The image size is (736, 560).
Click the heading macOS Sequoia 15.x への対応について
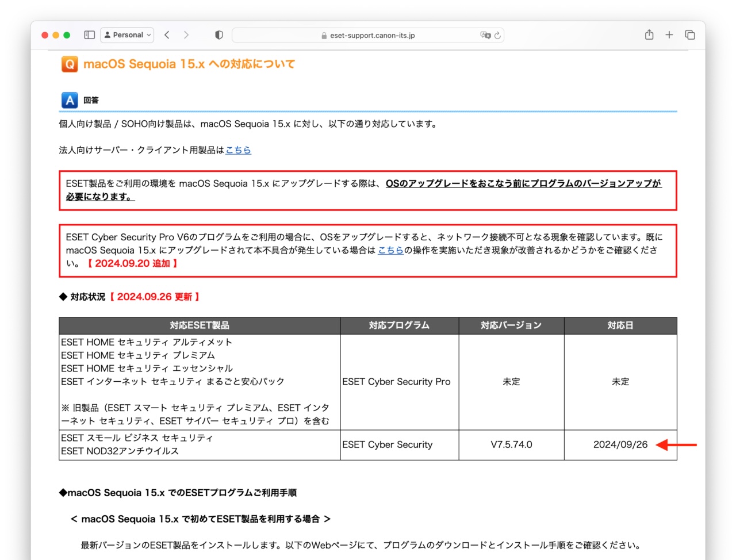[189, 64]
